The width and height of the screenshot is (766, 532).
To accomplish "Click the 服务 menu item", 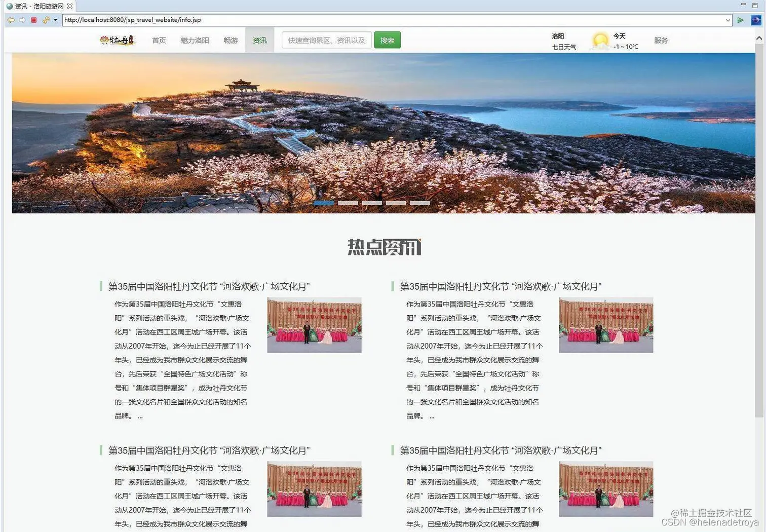I will [x=661, y=40].
